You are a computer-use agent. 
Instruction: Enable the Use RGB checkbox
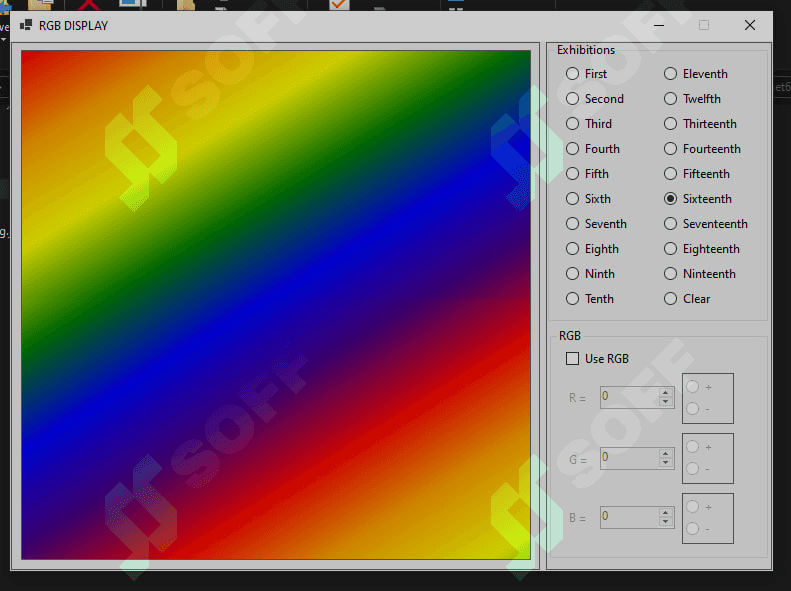pyautogui.click(x=572, y=359)
